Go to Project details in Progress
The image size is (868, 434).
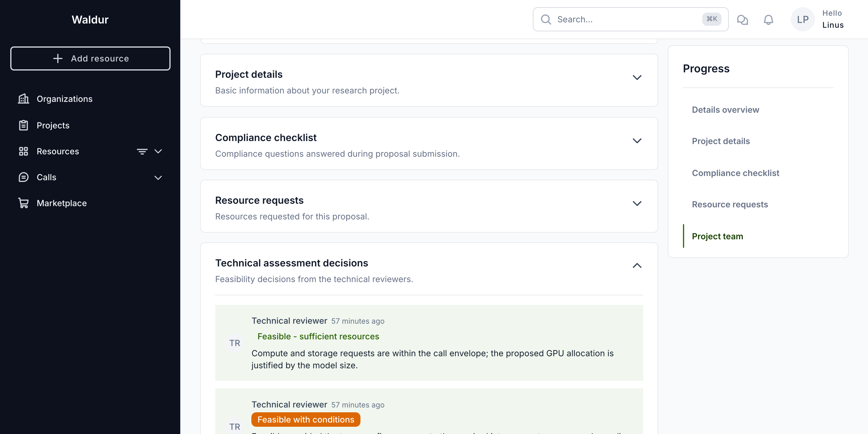[x=721, y=141]
